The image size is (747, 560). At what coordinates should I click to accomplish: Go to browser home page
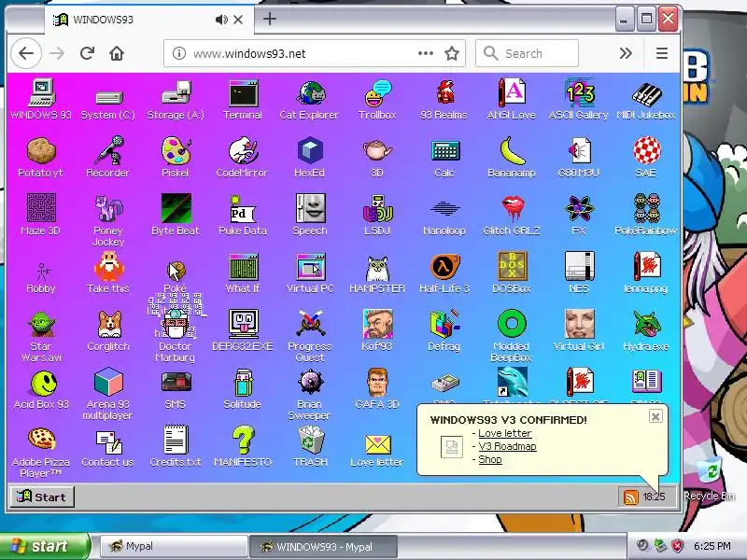[117, 53]
